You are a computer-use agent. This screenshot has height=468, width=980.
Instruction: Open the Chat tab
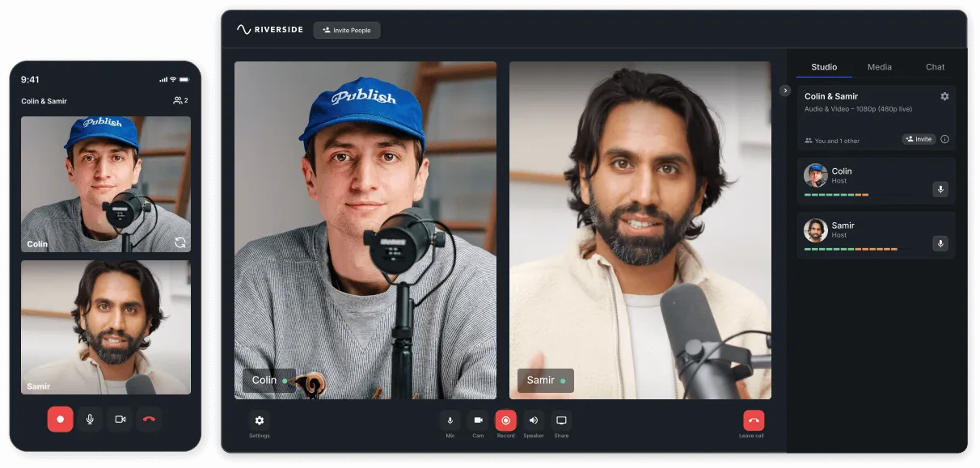coord(935,67)
